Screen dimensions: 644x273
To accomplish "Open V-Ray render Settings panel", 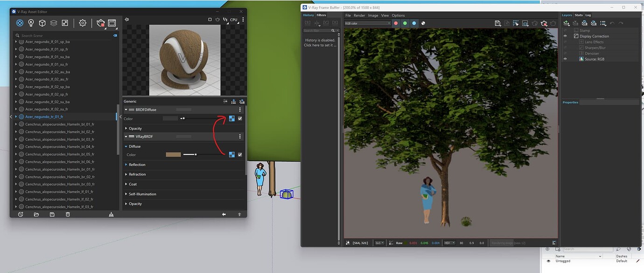I will [x=83, y=22].
